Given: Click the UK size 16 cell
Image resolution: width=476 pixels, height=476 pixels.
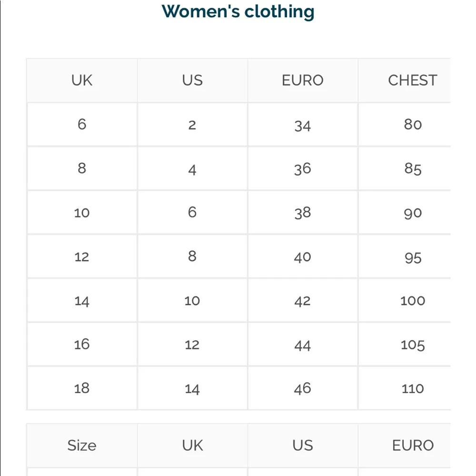Looking at the screenshot, I should [x=82, y=345].
